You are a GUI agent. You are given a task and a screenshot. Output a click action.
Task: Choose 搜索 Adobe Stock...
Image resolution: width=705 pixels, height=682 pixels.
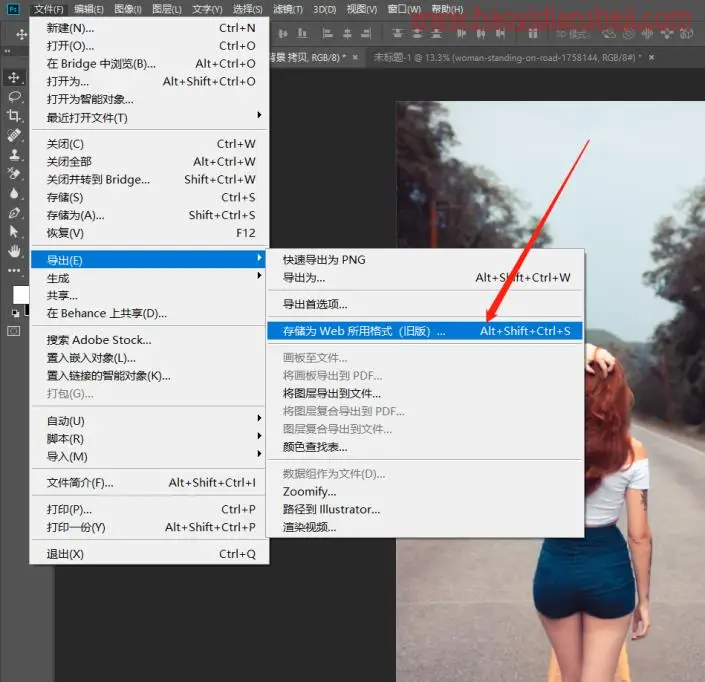[149, 340]
